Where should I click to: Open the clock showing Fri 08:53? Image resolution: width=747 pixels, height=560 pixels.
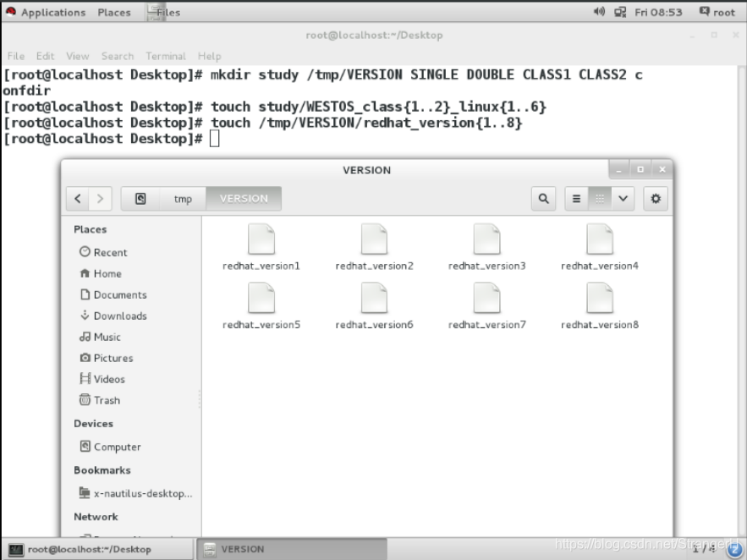click(x=658, y=13)
